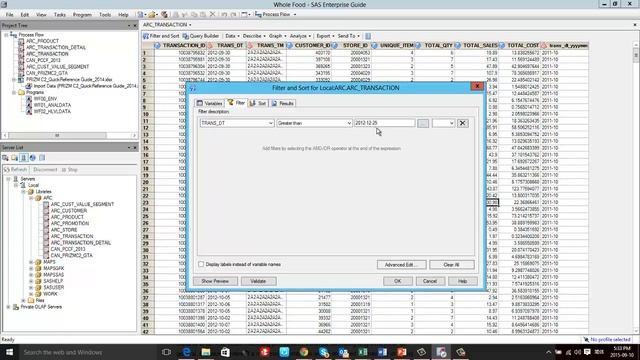Click the first icon in the Server List toolbar
640x360 pixels.
(5, 158)
